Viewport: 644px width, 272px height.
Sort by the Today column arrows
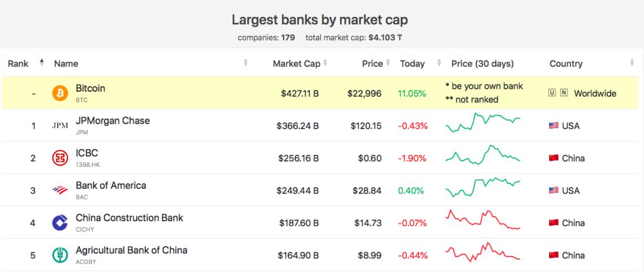coord(439,63)
